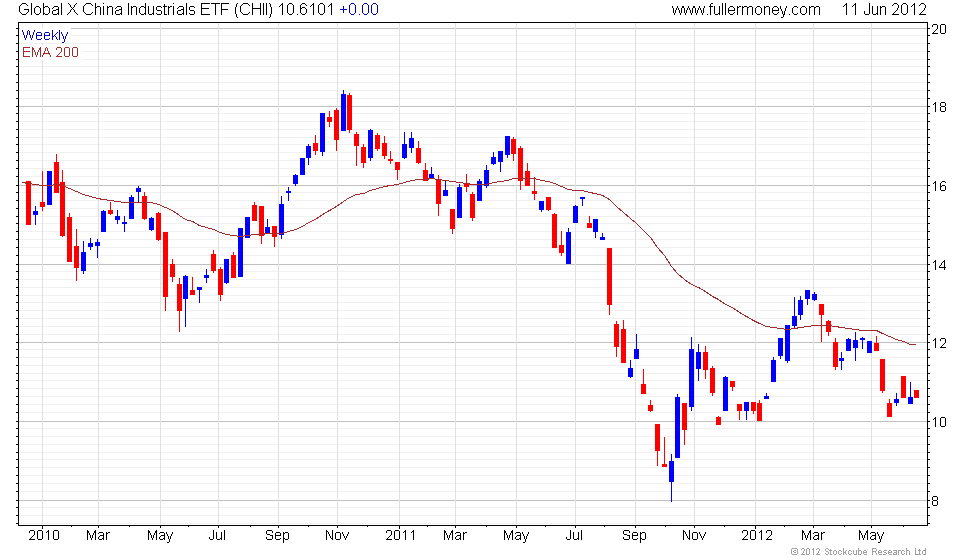Click the date 11 Jun 2012
This screenshot has height=560, width=980.
click(884, 10)
